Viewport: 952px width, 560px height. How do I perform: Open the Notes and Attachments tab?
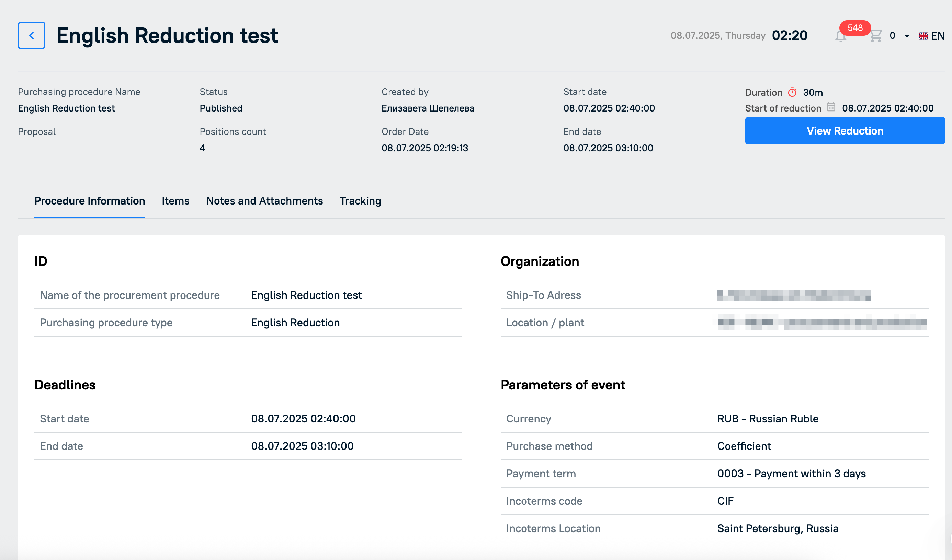pos(264,201)
